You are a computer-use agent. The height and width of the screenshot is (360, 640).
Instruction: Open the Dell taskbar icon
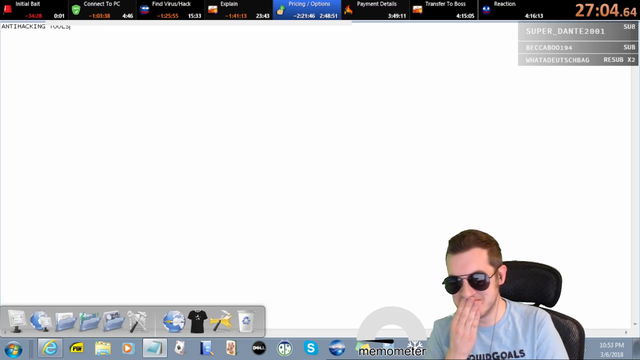259,348
